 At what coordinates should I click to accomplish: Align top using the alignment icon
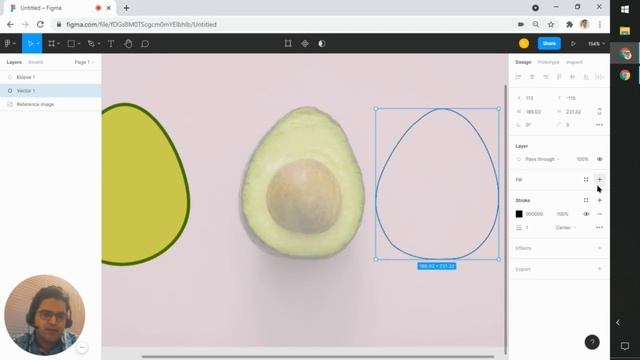[559, 77]
